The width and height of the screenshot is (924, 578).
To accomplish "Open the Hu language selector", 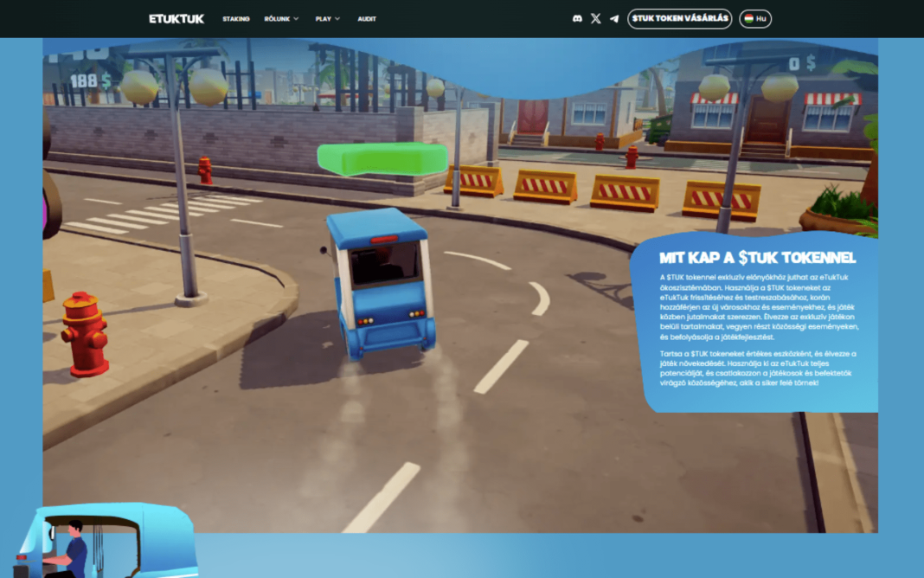I will click(755, 19).
